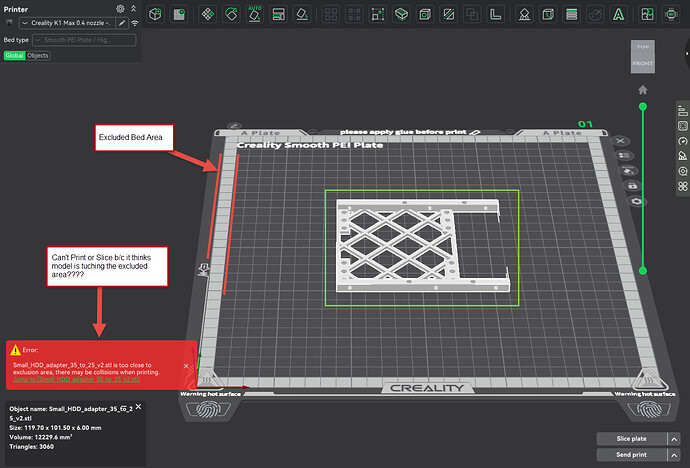Image resolution: width=690 pixels, height=468 pixels.
Task: Click the Send print button
Action: [x=631, y=454]
